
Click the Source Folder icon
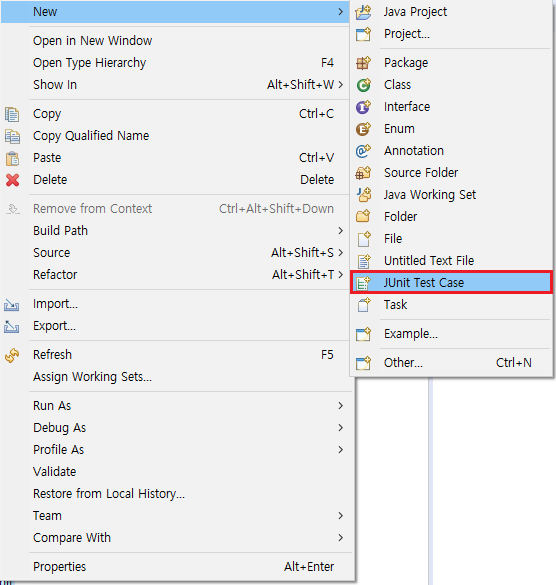[x=363, y=173]
